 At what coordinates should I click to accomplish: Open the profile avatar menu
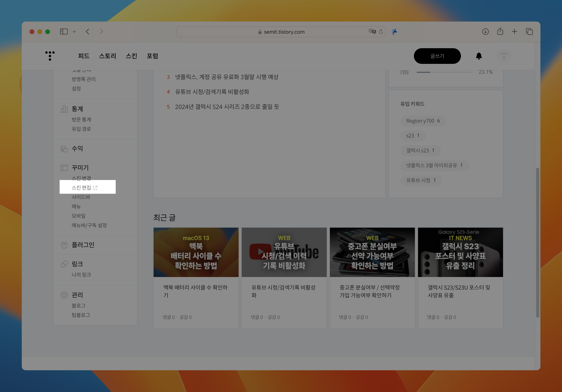[504, 56]
